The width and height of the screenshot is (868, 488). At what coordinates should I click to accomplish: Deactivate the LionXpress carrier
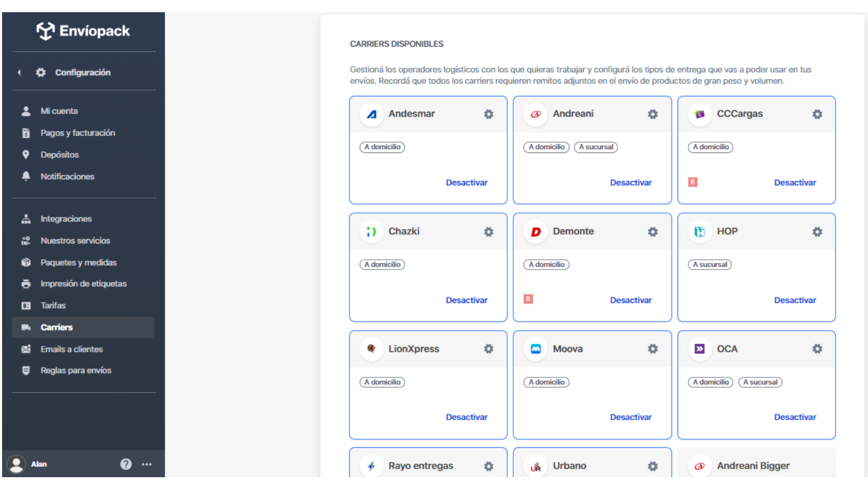[467, 418]
